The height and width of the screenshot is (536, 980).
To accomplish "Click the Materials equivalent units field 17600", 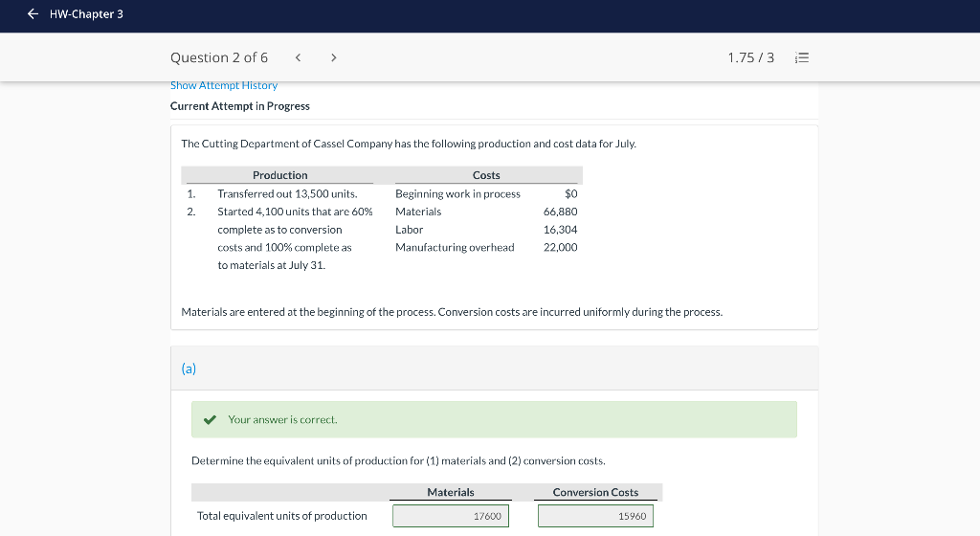I will click(x=451, y=516).
